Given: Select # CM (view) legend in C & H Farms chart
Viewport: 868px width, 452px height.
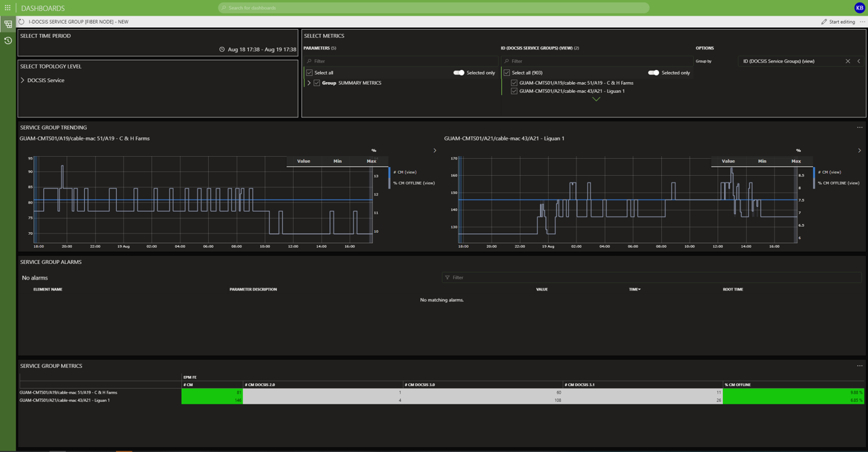Looking at the screenshot, I should pyautogui.click(x=405, y=172).
